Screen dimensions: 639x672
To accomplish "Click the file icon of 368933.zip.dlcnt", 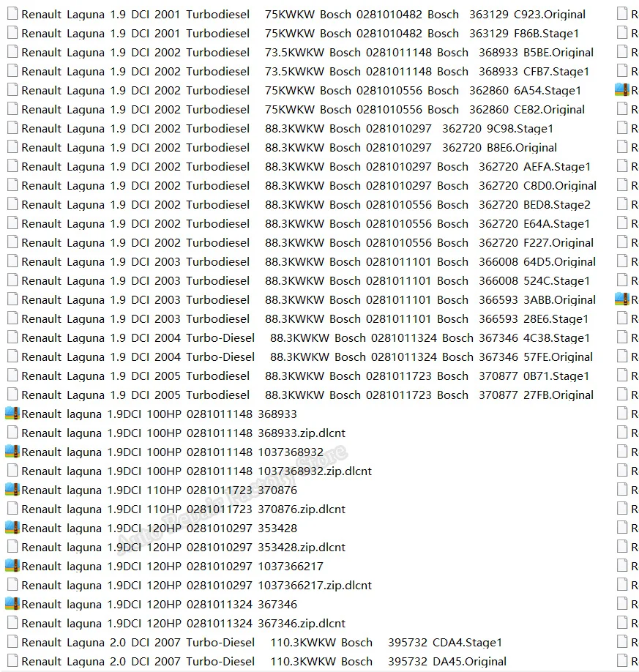I will coord(12,433).
